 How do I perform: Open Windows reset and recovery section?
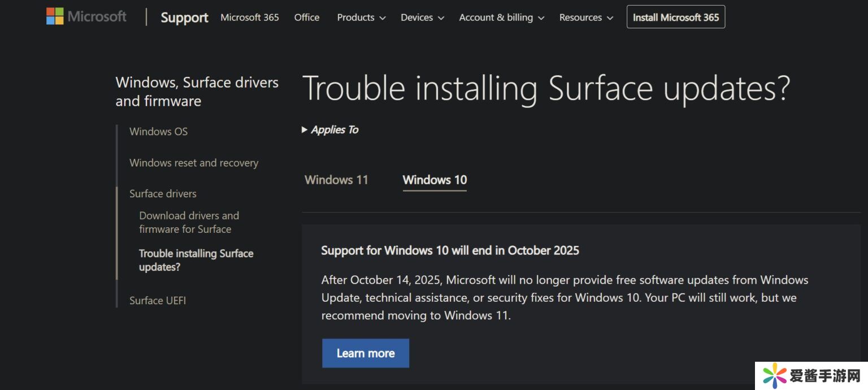pos(194,163)
